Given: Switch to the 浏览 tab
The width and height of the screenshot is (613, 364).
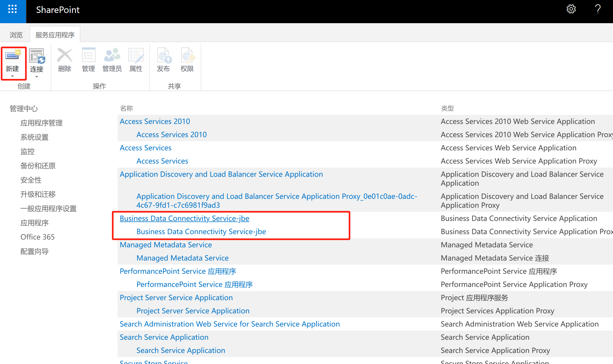Looking at the screenshot, I should [x=16, y=35].
